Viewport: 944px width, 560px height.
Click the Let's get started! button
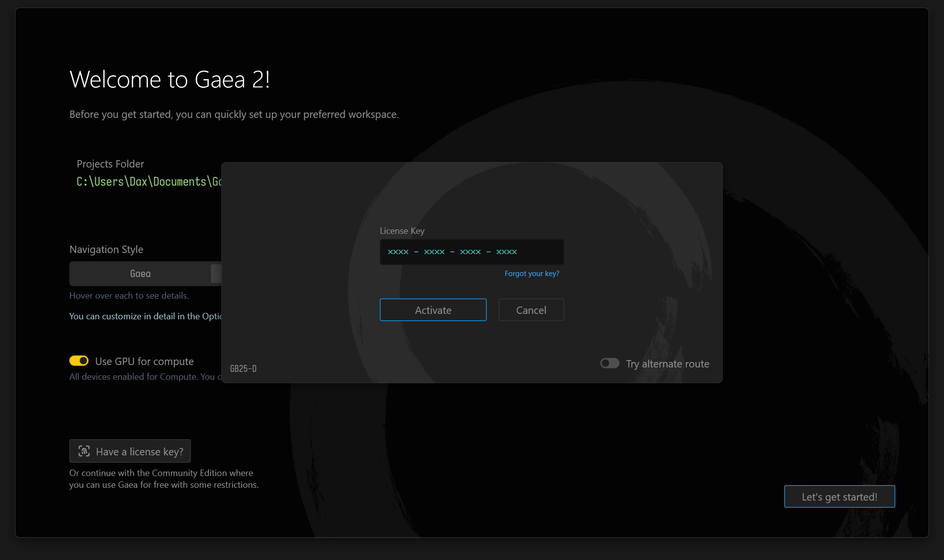[839, 497]
